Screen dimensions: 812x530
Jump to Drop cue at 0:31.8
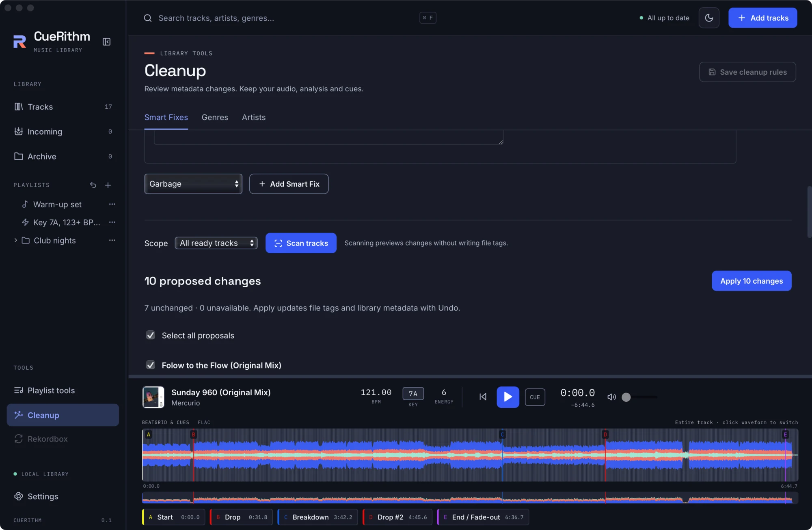tap(241, 517)
